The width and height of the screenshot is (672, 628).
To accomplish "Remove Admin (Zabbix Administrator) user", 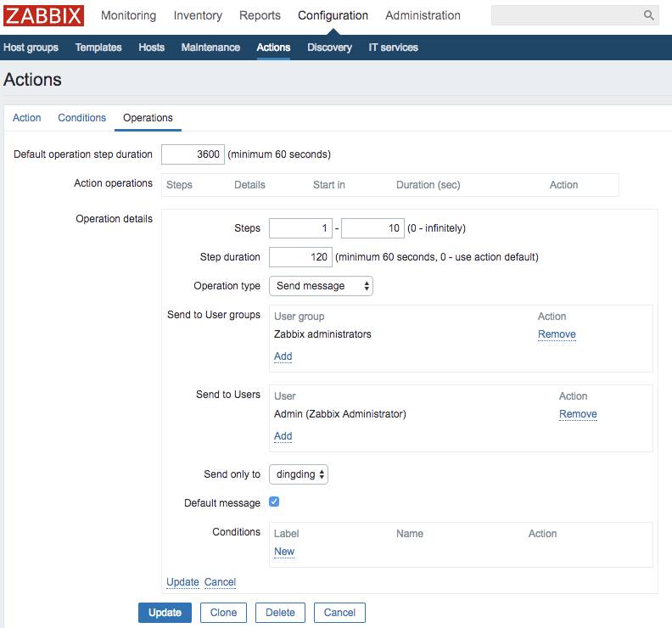I will [x=578, y=413].
